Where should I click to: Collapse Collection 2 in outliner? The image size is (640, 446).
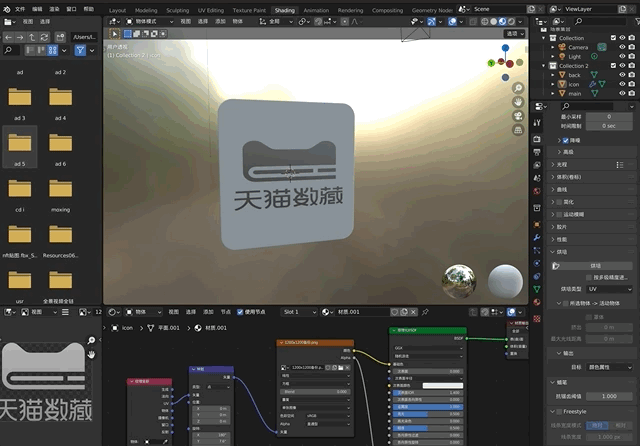544,66
